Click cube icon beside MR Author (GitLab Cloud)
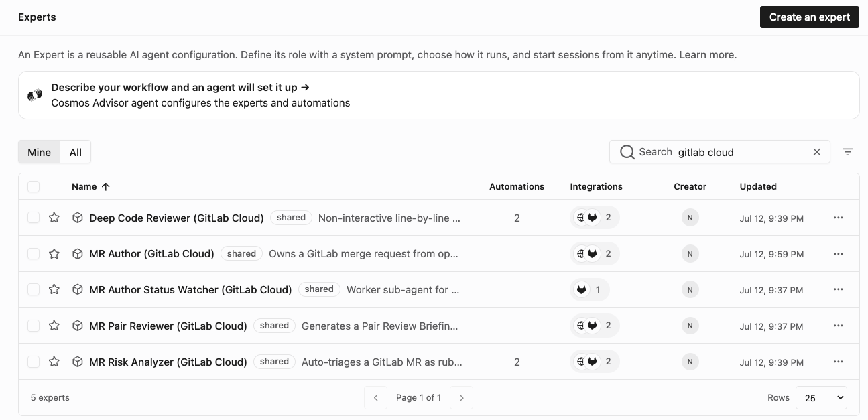The height and width of the screenshot is (420, 868). 78,254
